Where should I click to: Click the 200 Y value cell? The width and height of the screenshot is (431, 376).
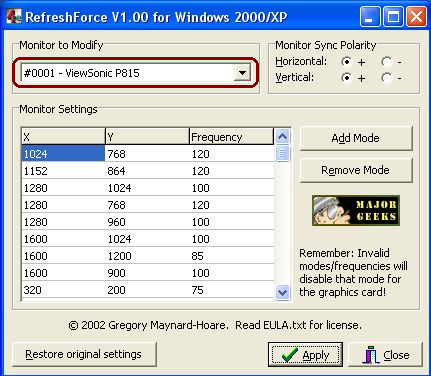116,290
